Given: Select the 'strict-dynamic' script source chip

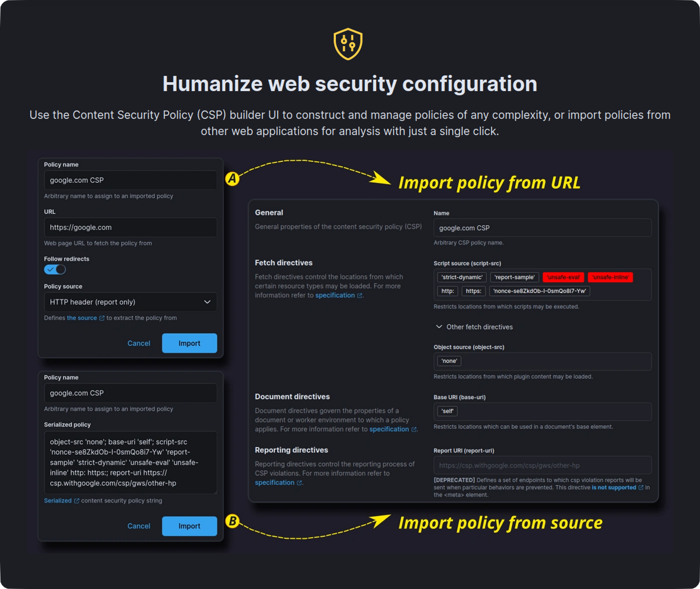Looking at the screenshot, I should point(461,277).
